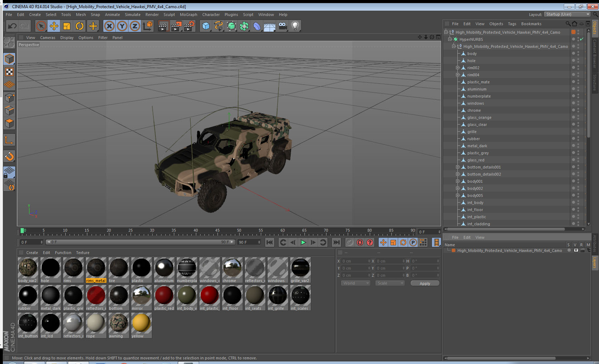The height and width of the screenshot is (364, 599).
Task: Expand the rim004 object
Action: 458,75
